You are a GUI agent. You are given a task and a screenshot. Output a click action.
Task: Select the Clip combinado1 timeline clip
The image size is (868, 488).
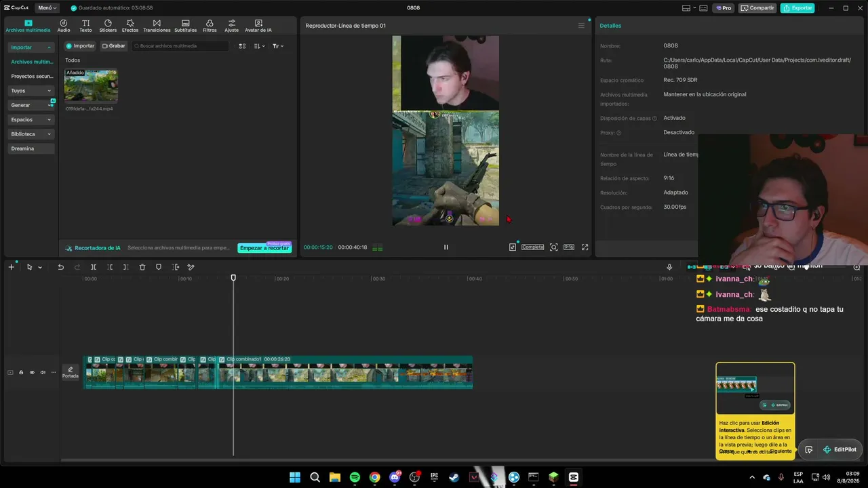pyautogui.click(x=346, y=372)
